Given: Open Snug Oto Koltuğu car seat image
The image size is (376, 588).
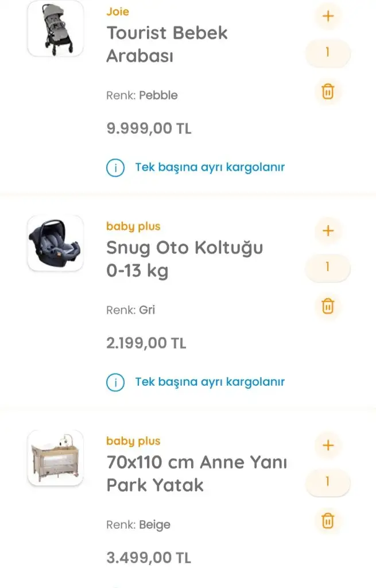Looking at the screenshot, I should coord(56,243).
